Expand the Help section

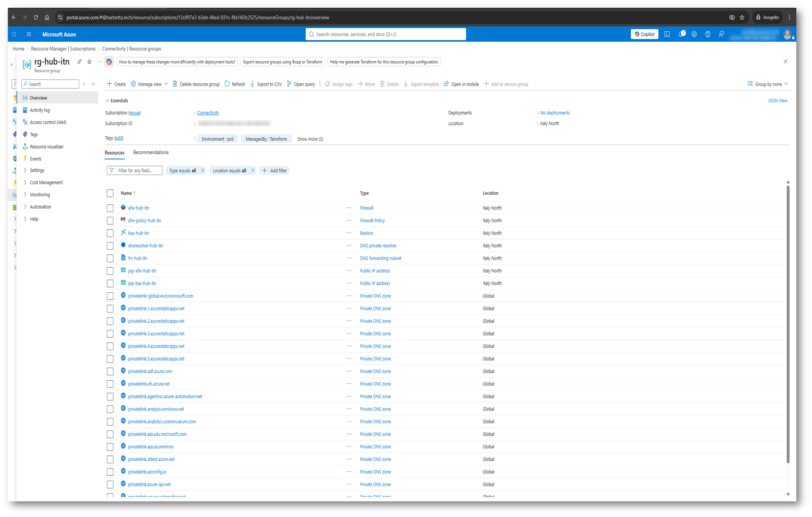[x=34, y=219]
